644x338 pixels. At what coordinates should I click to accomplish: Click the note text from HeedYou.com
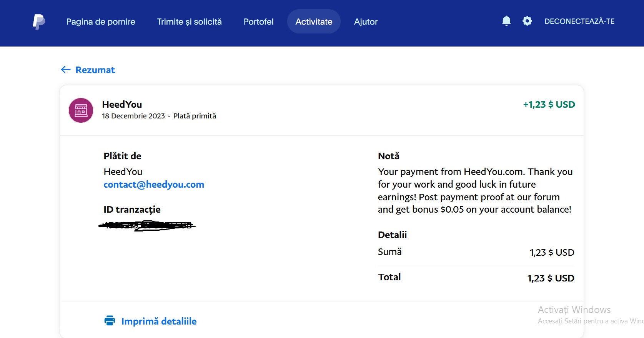[475, 190]
